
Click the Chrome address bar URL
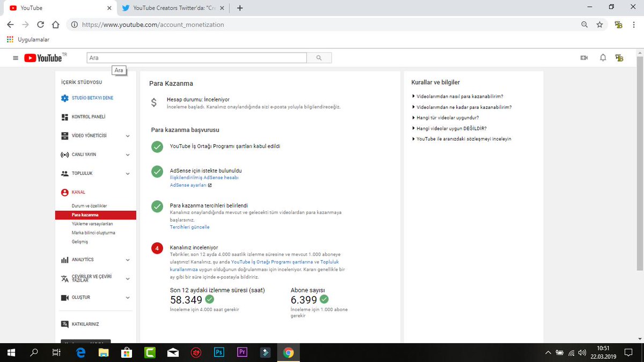click(153, 25)
